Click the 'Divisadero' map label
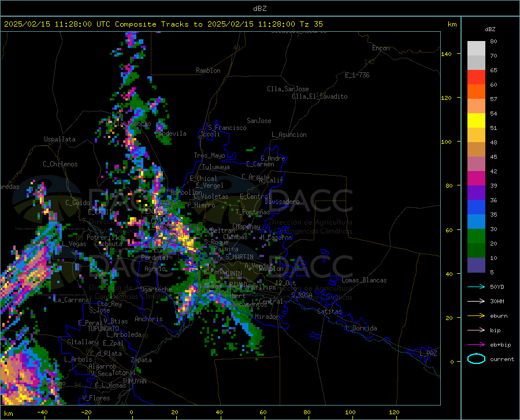The width and height of the screenshot is (520, 420). point(282,202)
